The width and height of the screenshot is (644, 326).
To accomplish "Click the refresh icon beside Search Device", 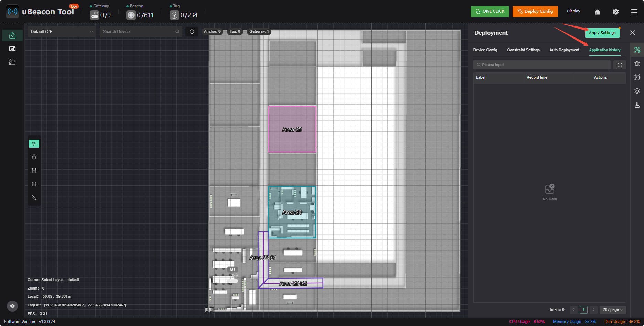I will click(192, 32).
